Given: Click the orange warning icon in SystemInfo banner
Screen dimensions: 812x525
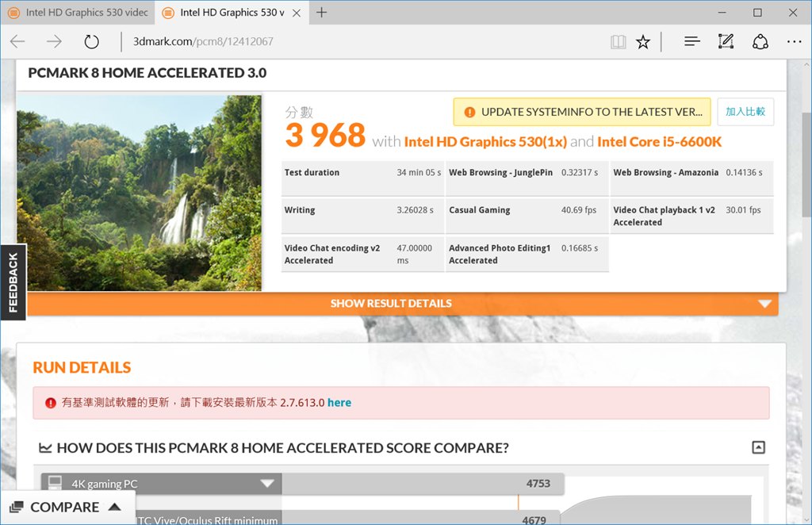Looking at the screenshot, I should pos(469,112).
